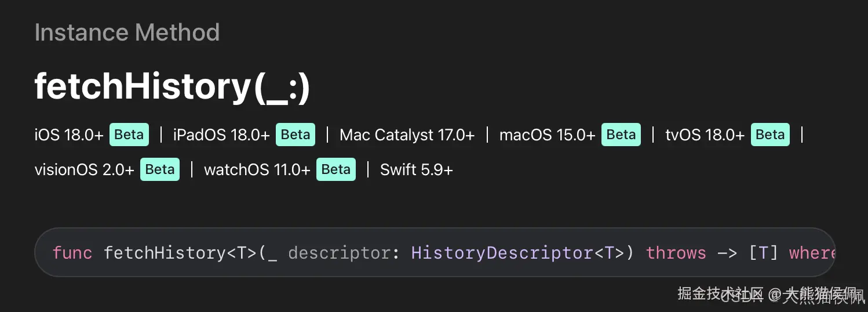The image size is (868, 312).
Task: Click the fetchHistory(_:) page title
Action: (x=172, y=87)
